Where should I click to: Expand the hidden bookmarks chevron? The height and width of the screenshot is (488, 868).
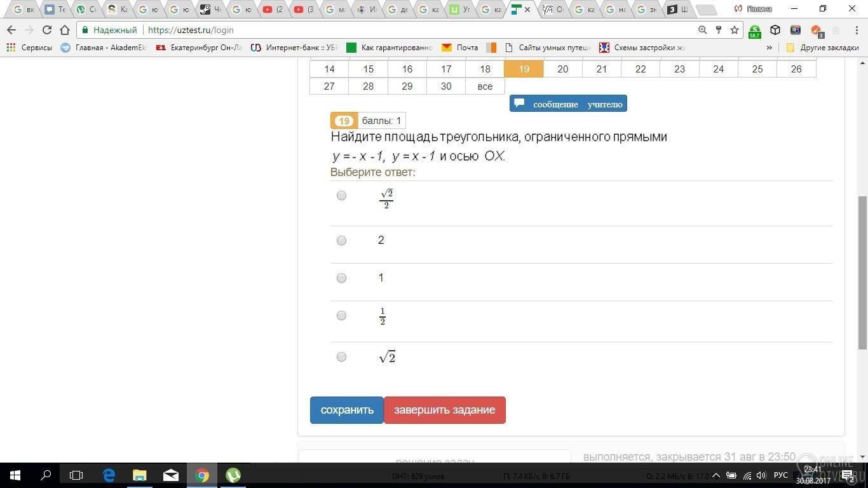[x=770, y=48]
